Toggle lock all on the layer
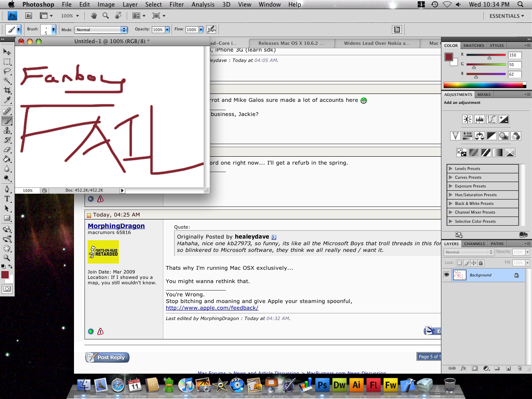Image resolution: width=532 pixels, height=399 pixels. [481, 263]
